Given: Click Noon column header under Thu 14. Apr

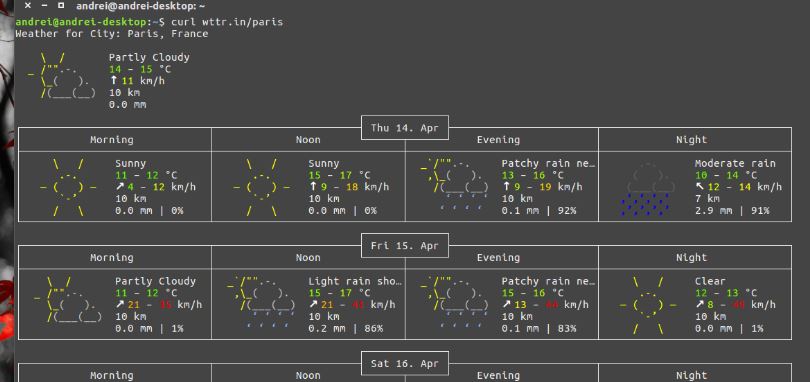Looking at the screenshot, I should click(308, 140).
